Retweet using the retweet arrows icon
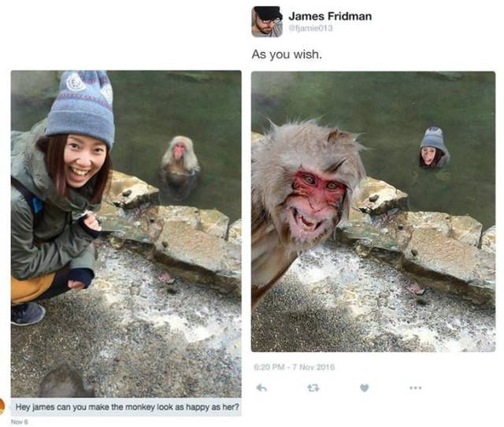The height and width of the screenshot is (427, 504). pyautogui.click(x=313, y=388)
